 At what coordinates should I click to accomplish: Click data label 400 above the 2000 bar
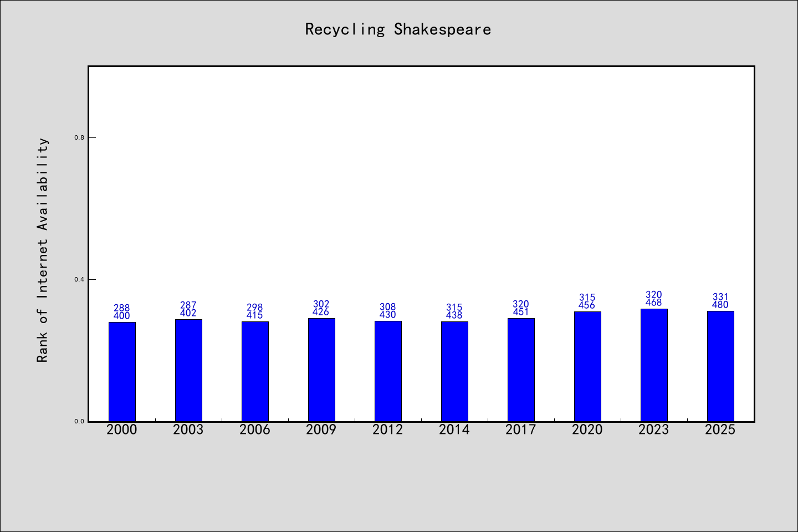click(x=122, y=316)
